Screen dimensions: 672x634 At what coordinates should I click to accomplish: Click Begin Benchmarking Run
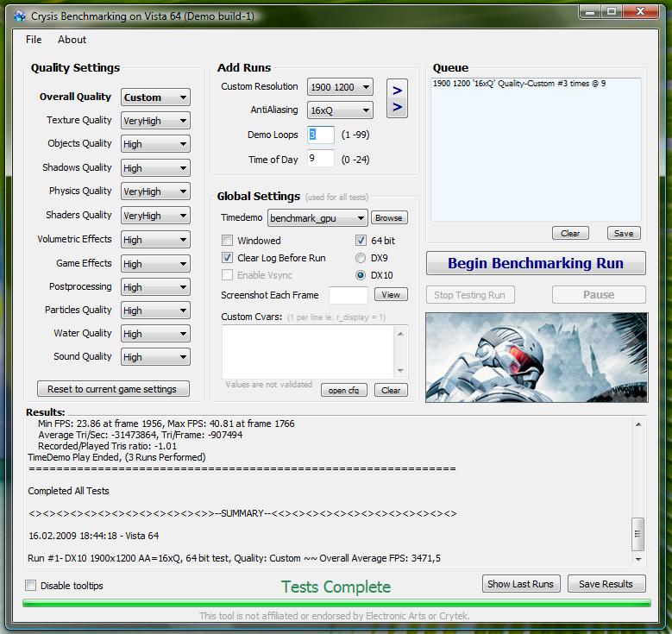(x=536, y=263)
